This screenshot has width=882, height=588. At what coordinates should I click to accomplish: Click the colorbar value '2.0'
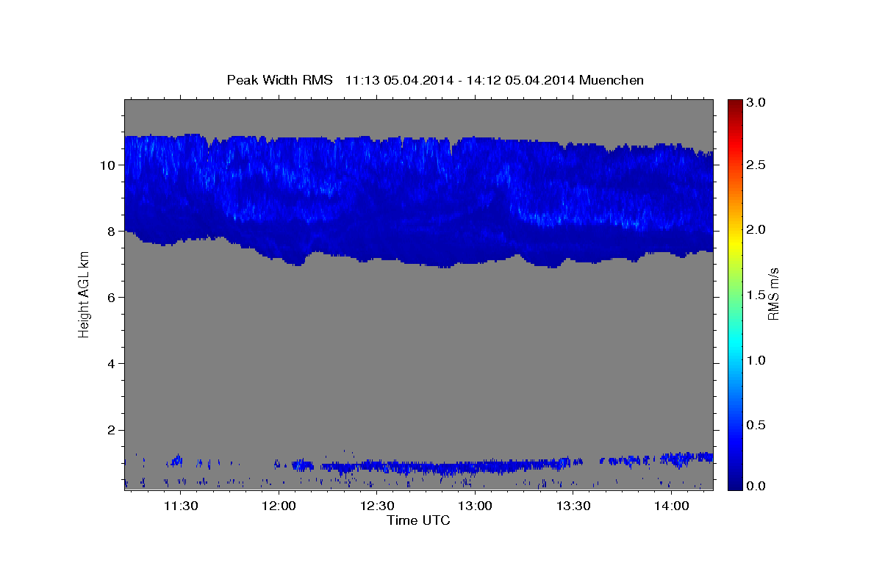(x=756, y=229)
